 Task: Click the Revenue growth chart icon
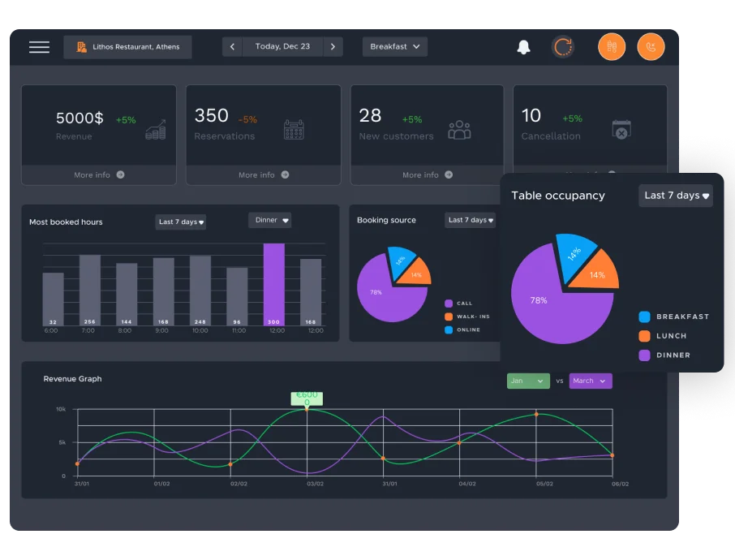click(156, 129)
